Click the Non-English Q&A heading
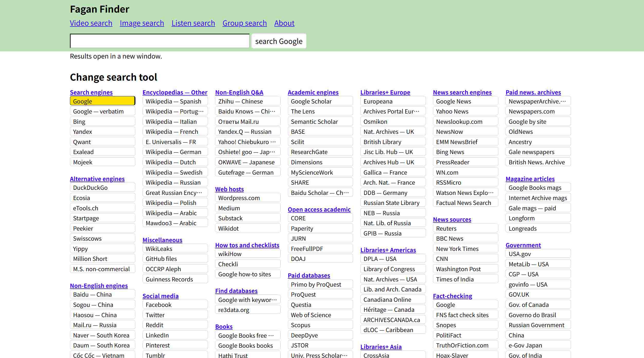This screenshot has height=358, width=644. pos(239,92)
